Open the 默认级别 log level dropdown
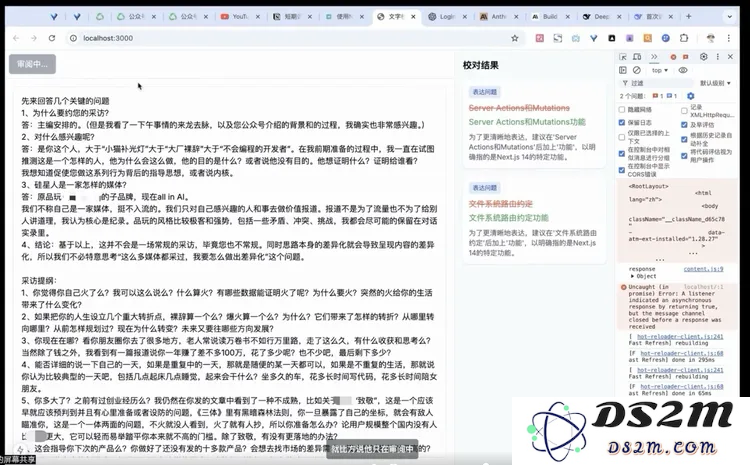The width and height of the screenshot is (750, 465). coord(716,83)
